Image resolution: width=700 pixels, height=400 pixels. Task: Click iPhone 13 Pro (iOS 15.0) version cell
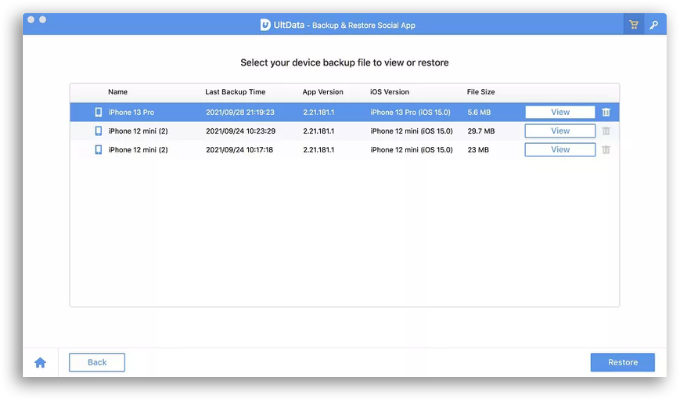(x=410, y=112)
